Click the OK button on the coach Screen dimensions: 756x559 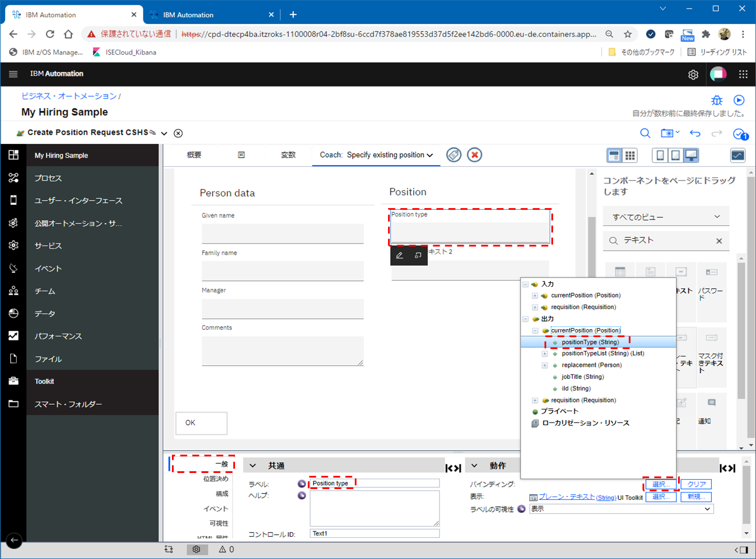(x=201, y=423)
